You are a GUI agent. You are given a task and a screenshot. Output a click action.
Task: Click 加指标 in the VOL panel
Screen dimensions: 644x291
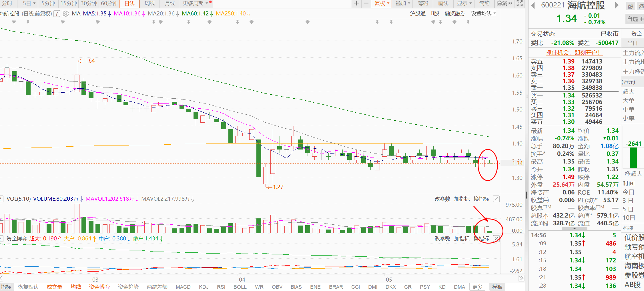click(x=462, y=199)
